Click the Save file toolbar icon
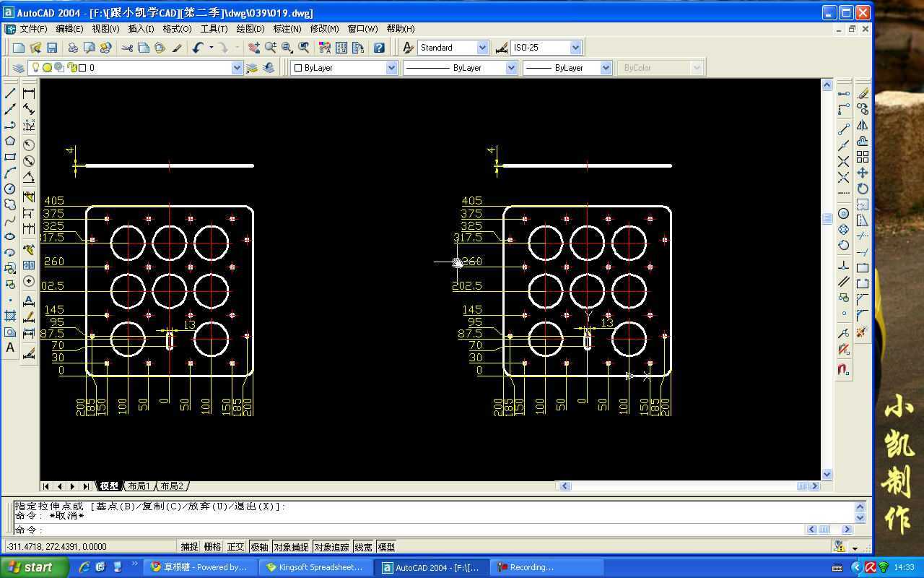This screenshot has width=924, height=578. coord(52,48)
